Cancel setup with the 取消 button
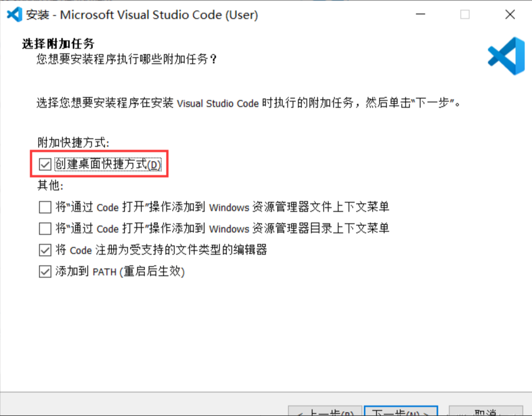 (x=486, y=411)
